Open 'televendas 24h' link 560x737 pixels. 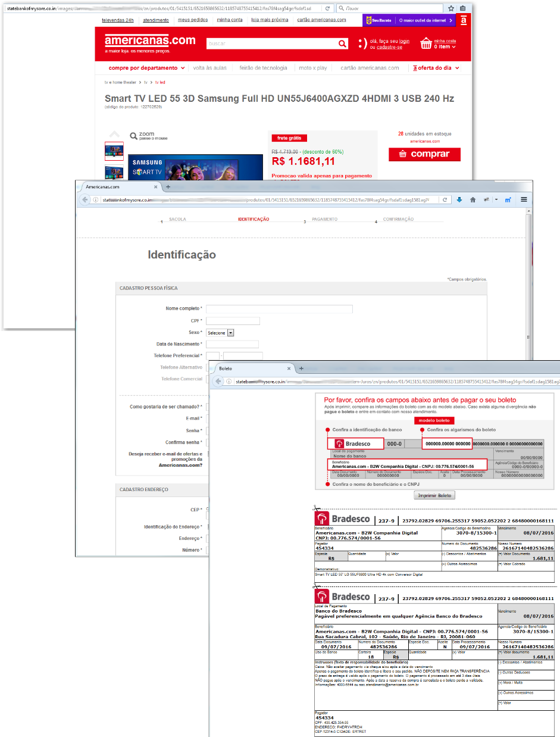point(118,20)
